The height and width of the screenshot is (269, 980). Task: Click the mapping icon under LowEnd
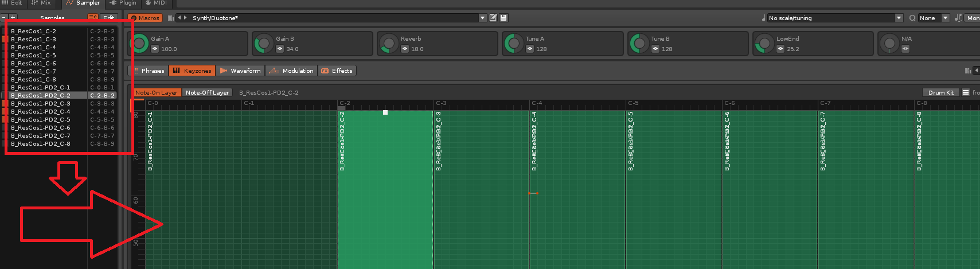[x=780, y=49]
